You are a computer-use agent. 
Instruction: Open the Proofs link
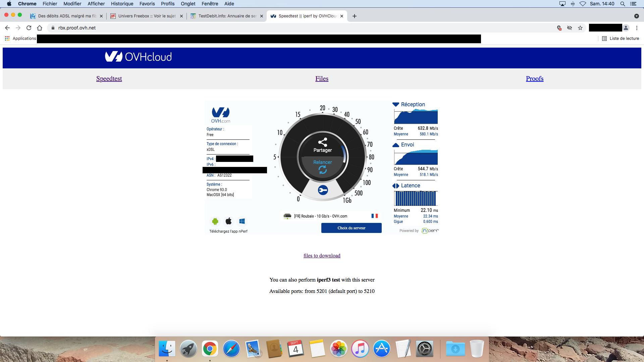(534, 79)
